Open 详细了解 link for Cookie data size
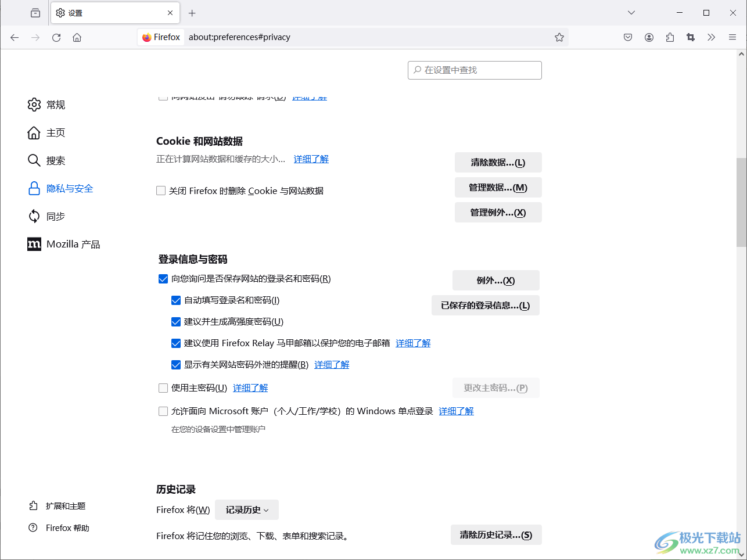Viewport: 747px width, 560px height. tap(311, 159)
